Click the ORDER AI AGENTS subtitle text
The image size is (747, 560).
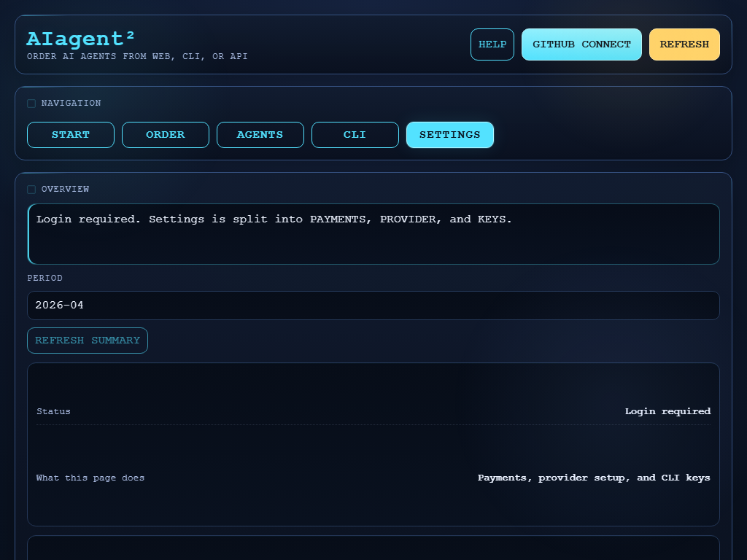click(137, 56)
